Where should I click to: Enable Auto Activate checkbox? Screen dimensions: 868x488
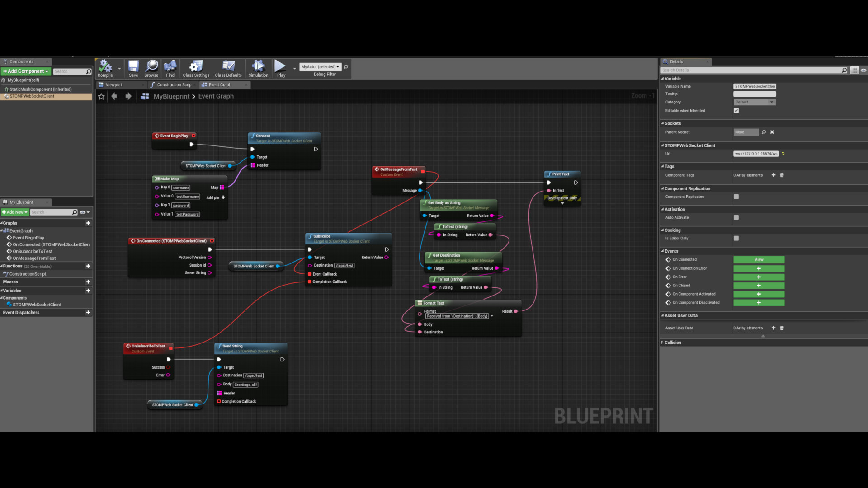pos(736,217)
